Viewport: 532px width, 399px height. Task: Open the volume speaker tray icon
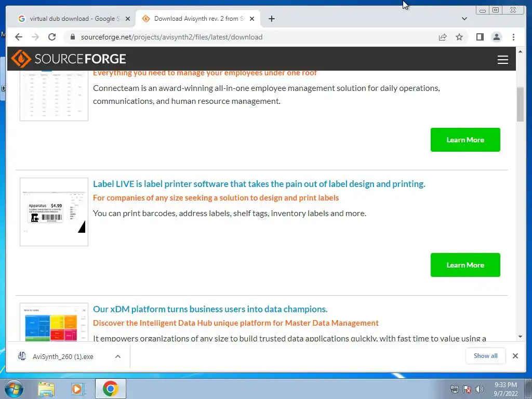[479, 390]
